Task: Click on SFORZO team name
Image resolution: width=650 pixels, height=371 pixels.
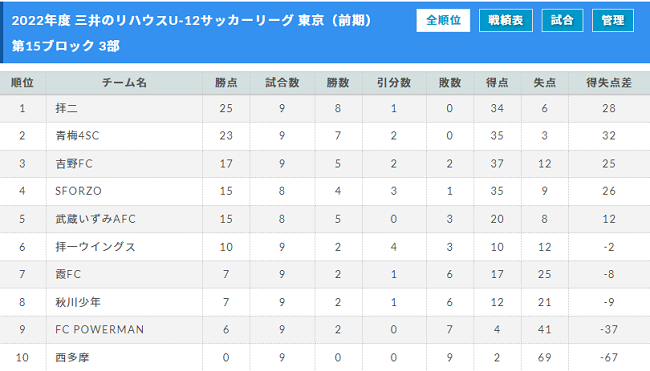Action: pos(78,191)
